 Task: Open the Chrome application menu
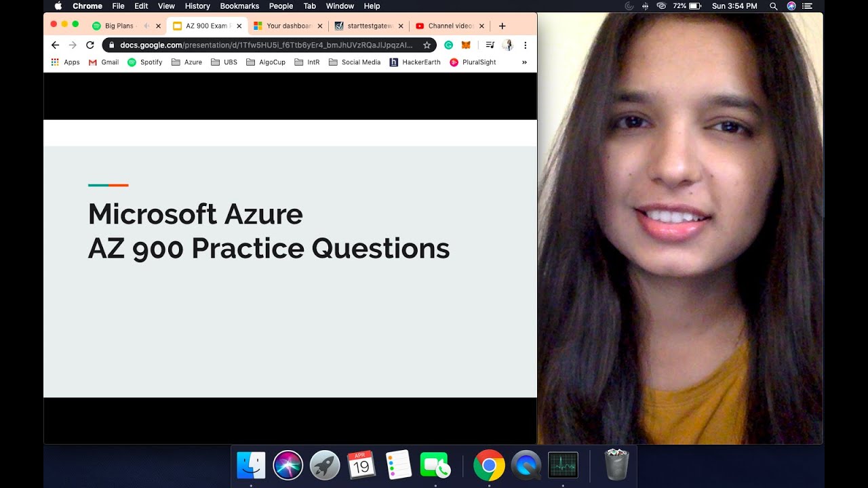pyautogui.click(x=87, y=6)
